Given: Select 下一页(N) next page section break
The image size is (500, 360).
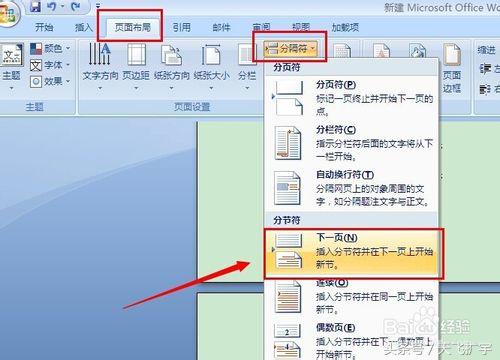Looking at the screenshot, I should point(353,253).
